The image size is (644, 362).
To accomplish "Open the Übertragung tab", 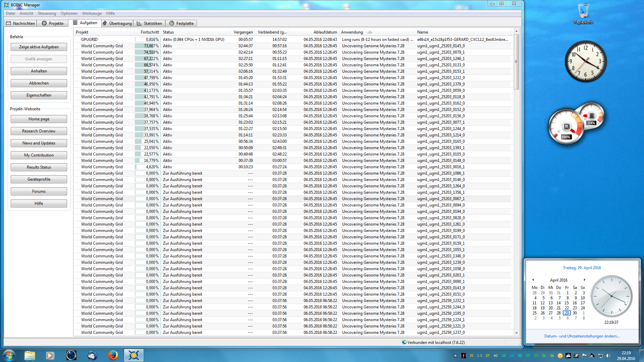I will pyautogui.click(x=117, y=23).
